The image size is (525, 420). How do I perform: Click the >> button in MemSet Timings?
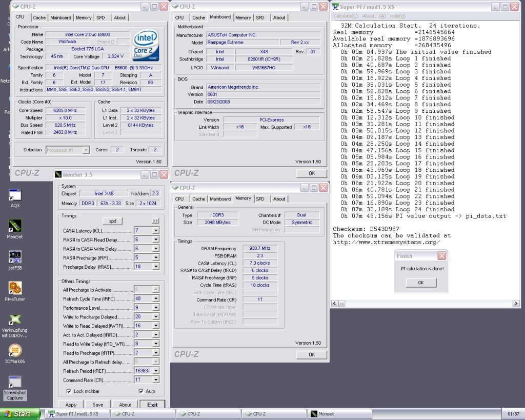155,221
